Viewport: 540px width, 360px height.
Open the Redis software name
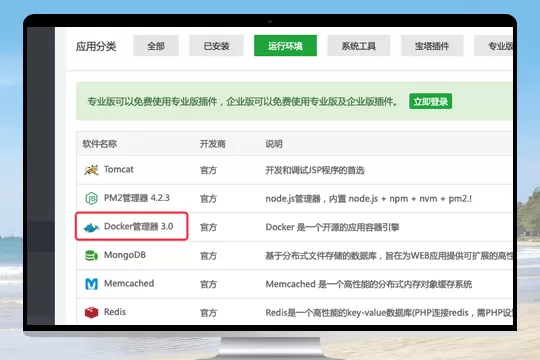tap(115, 312)
